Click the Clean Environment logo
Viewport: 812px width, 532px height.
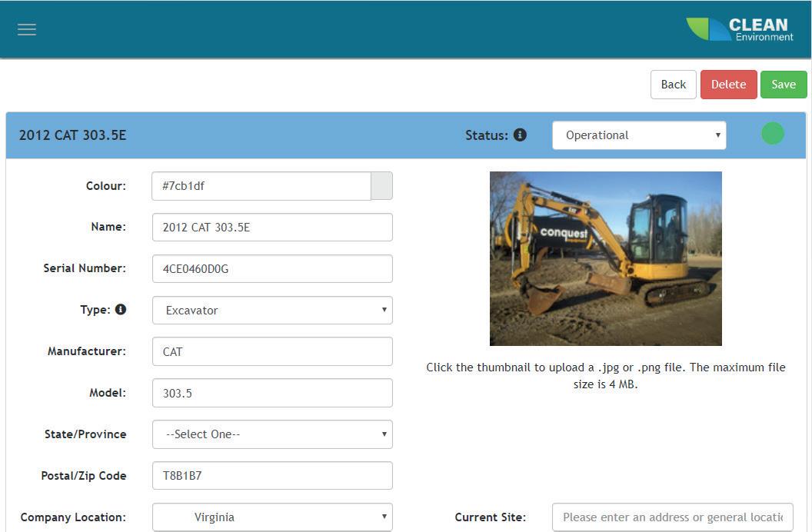coord(740,29)
